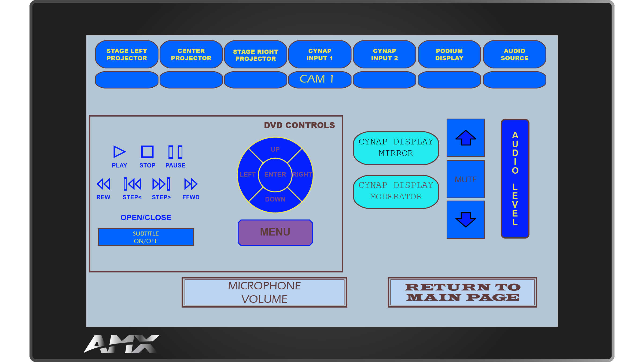The image size is (644, 362).
Task: Toggle SUBTITLE ON/OFF
Action: (146, 237)
